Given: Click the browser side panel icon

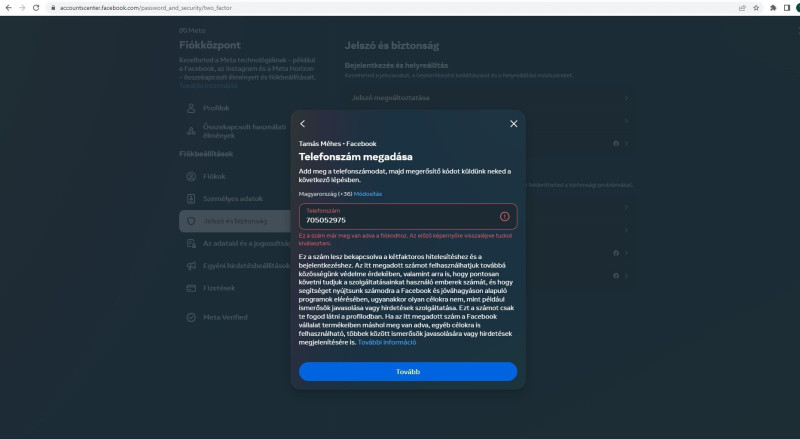Looking at the screenshot, I should pyautogui.click(x=787, y=8).
